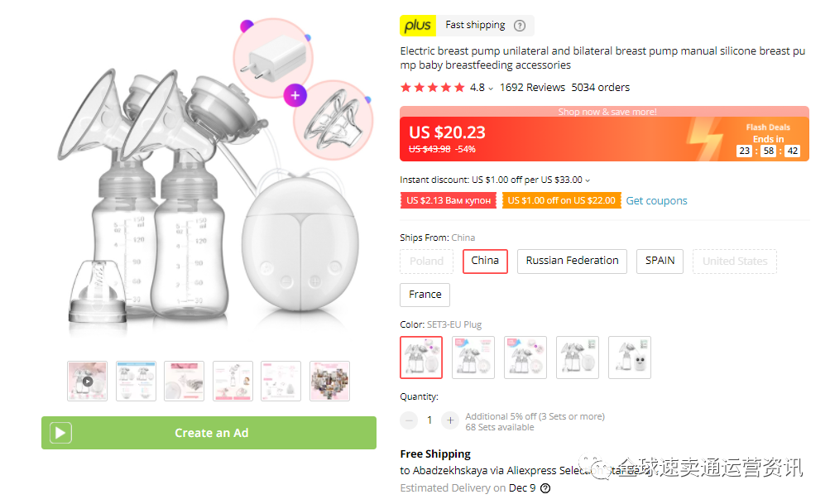Screen dimensions: 830x504
Task: Select China as the ships-from country
Action: coord(485,261)
